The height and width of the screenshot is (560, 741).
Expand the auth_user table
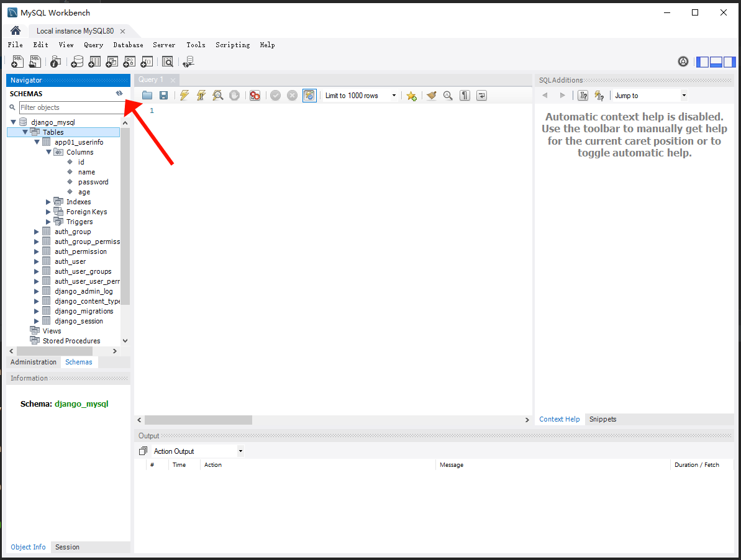[37, 261]
